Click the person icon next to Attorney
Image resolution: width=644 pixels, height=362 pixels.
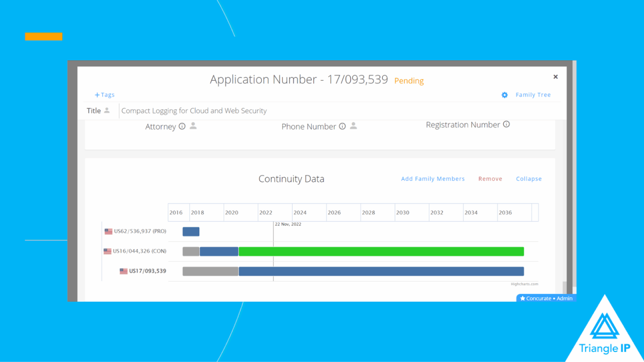(193, 126)
